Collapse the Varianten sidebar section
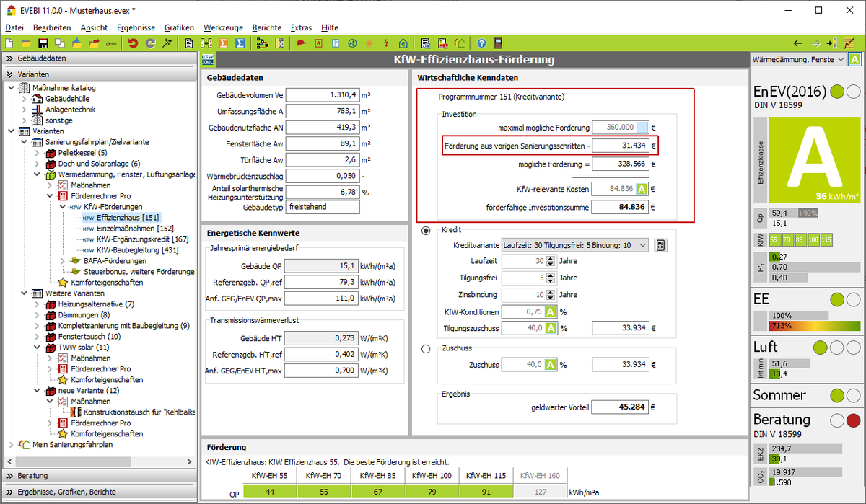 click(x=98, y=74)
